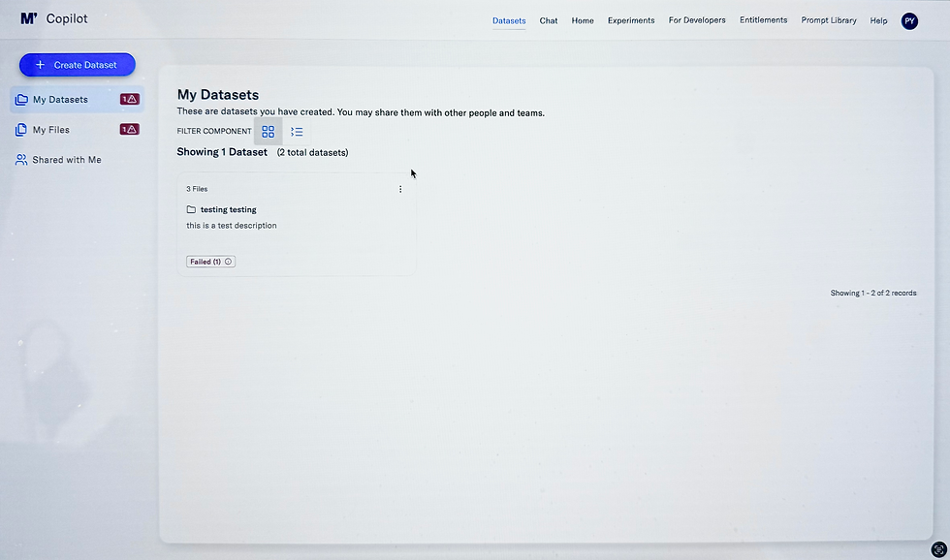
Task: Go to the Home tab
Action: pyautogui.click(x=583, y=20)
